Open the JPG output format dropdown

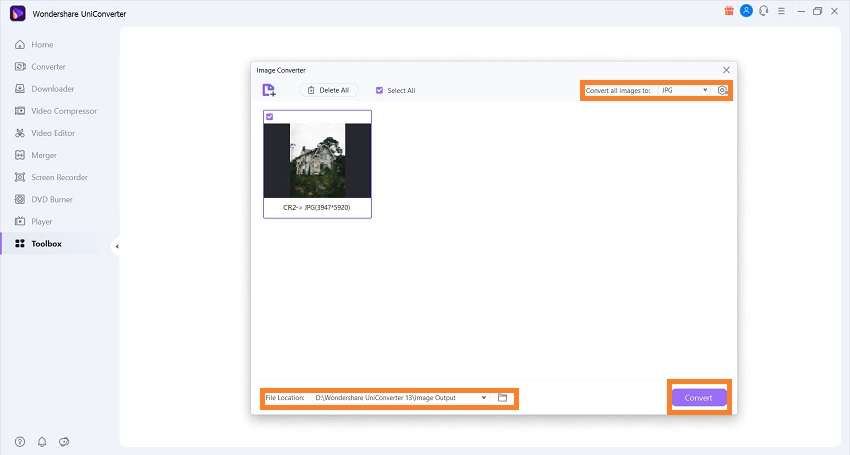click(x=684, y=91)
